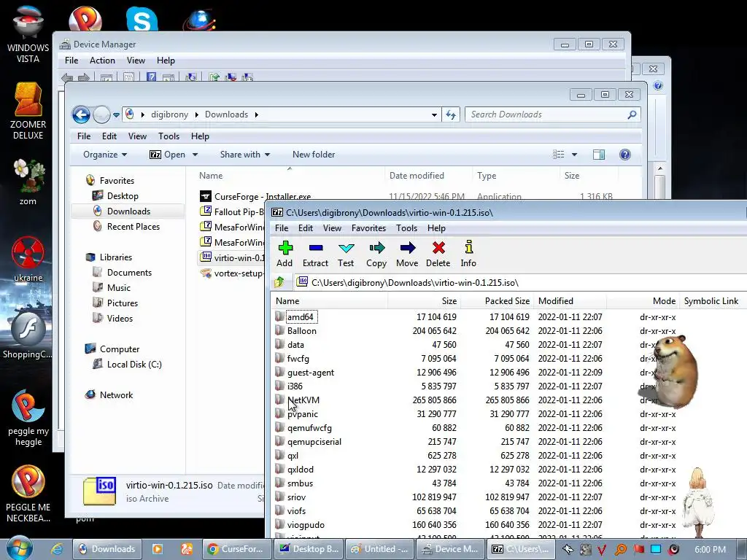Open Help menu in Device Manager
Viewport: 747px width, 560px height.
(166, 61)
